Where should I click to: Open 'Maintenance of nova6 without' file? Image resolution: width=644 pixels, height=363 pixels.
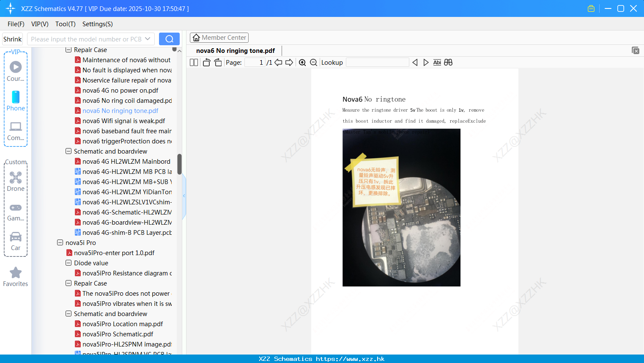(x=123, y=60)
